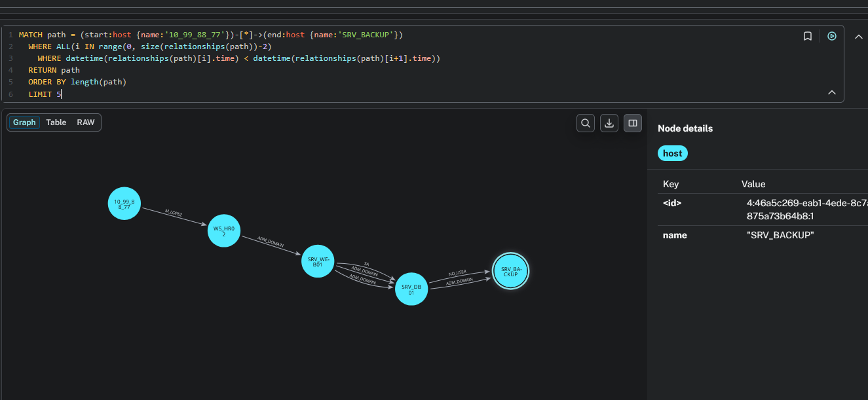Toggle the node details side panel
This screenshot has width=868, height=400.
click(633, 123)
